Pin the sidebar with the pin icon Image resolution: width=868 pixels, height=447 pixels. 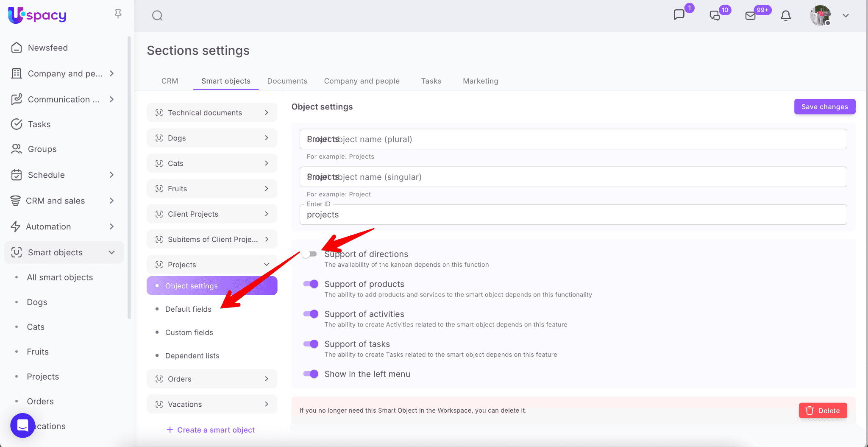(118, 14)
